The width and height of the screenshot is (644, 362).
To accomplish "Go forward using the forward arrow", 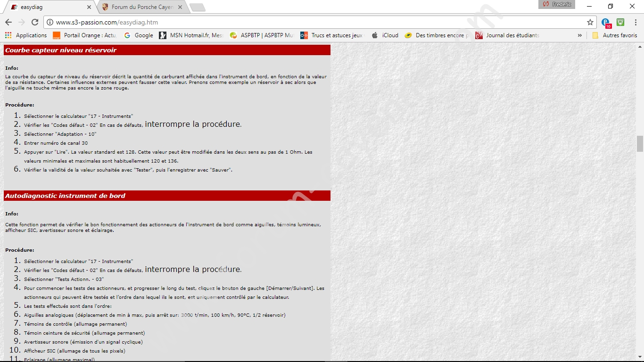I will click(21, 22).
